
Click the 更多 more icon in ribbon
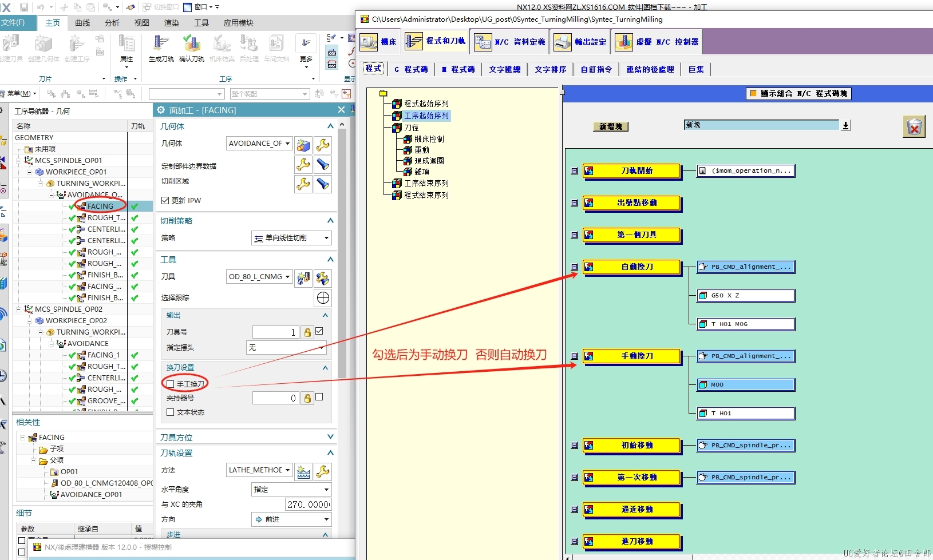(306, 43)
